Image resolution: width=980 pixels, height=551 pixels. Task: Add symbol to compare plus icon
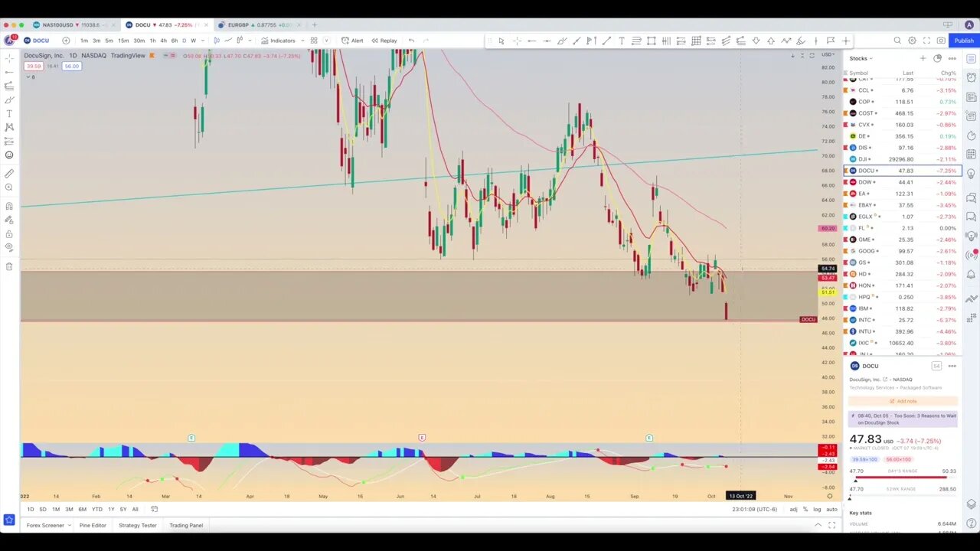pyautogui.click(x=66, y=41)
